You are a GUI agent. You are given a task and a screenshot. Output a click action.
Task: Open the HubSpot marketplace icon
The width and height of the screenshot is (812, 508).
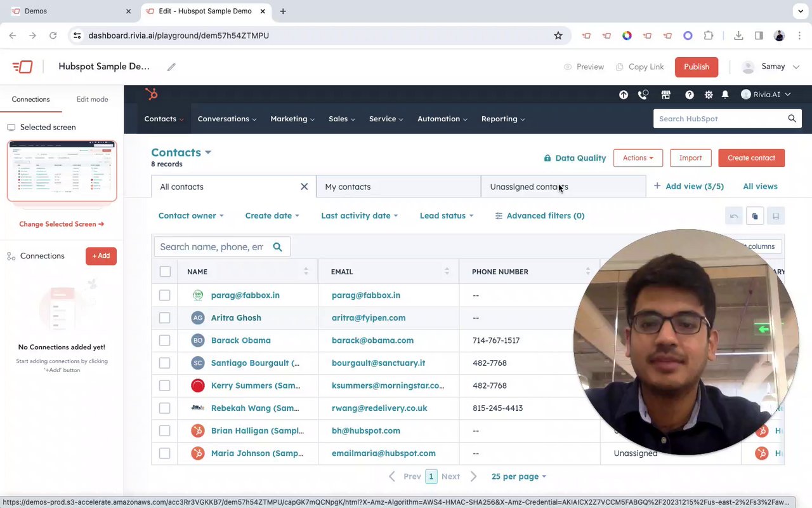coord(665,95)
